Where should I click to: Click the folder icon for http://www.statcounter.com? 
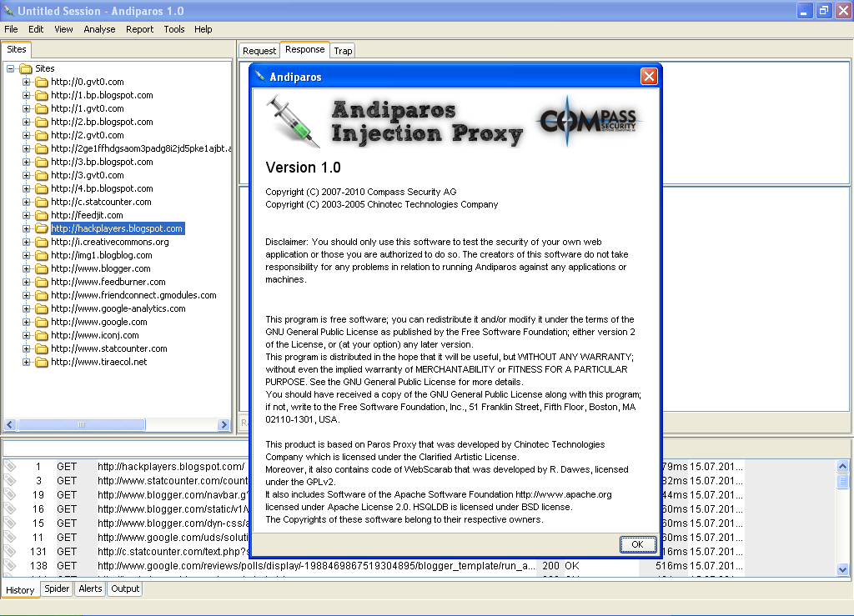[43, 348]
